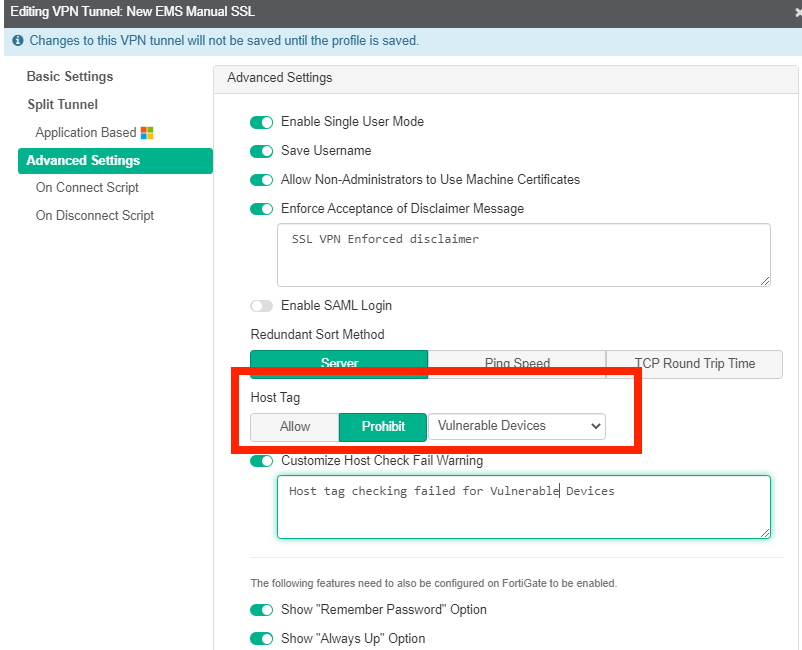Select On Disconnect Script in sidebar
The image size is (802, 650).
coord(95,216)
